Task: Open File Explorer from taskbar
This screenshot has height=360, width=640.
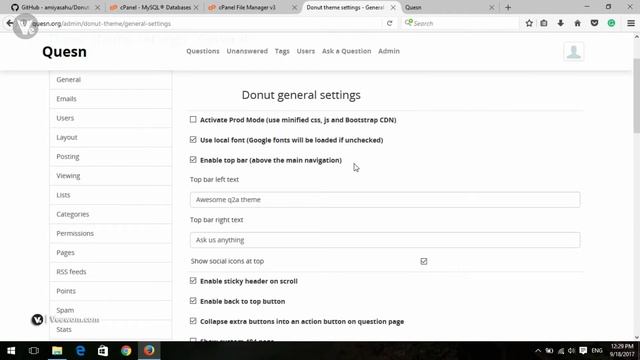Action: tap(57, 351)
